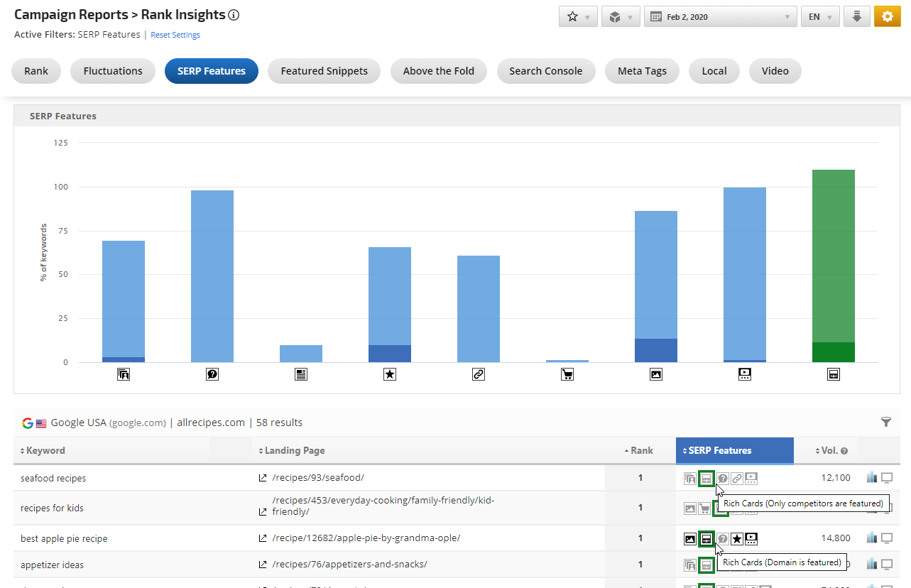Click the question mark icon on chart axis

[212, 374]
